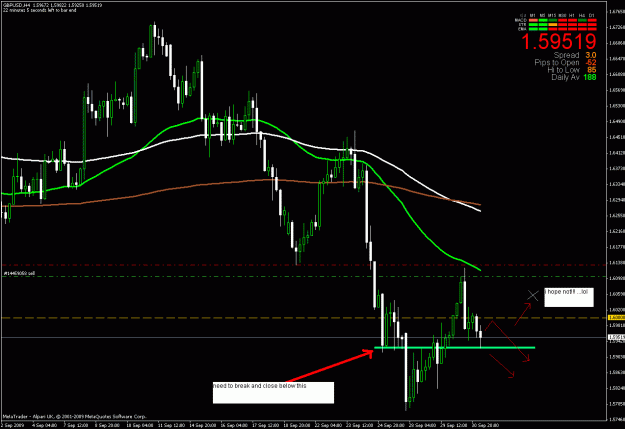625x429 pixels.
Task: Click the '7 Sep 12:00' time axis label
Action: [x=76, y=425]
